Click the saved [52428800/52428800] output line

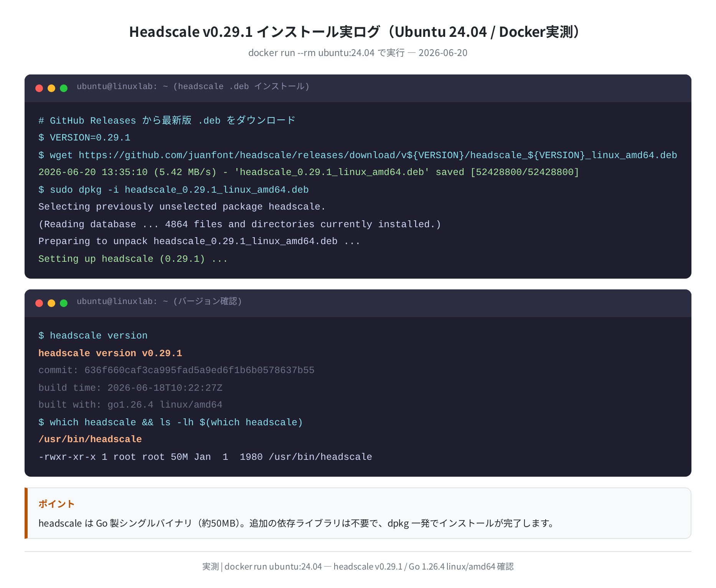(x=309, y=172)
